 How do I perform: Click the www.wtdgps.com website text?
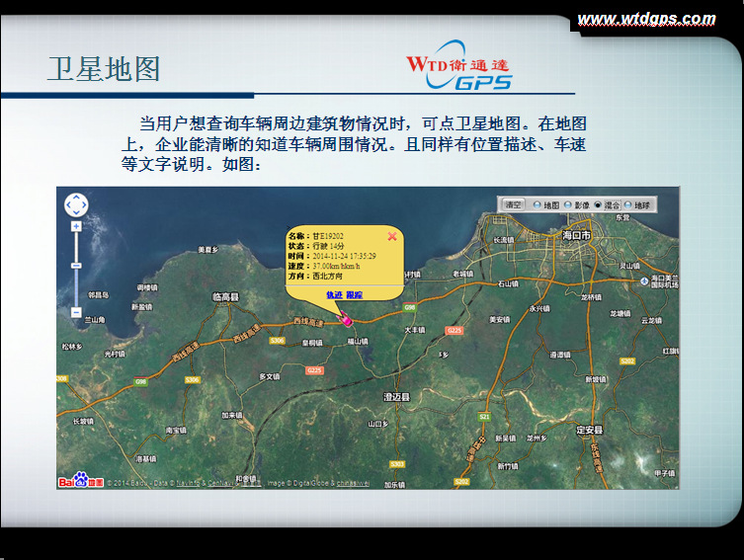click(x=646, y=19)
